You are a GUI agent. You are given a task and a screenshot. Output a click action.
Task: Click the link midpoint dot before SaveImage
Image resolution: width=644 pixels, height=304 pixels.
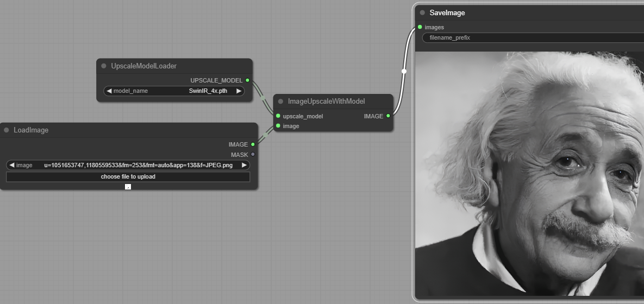point(404,71)
